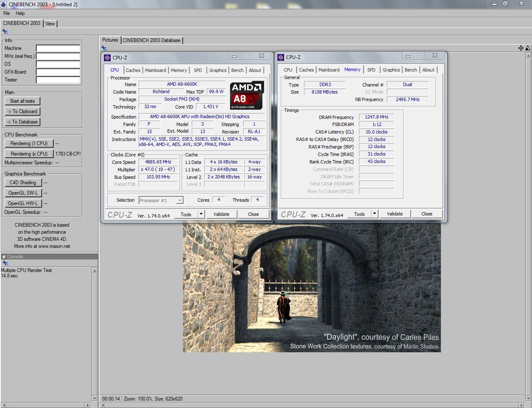Click the OS input field
The image size is (532, 408).
[x=58, y=64]
